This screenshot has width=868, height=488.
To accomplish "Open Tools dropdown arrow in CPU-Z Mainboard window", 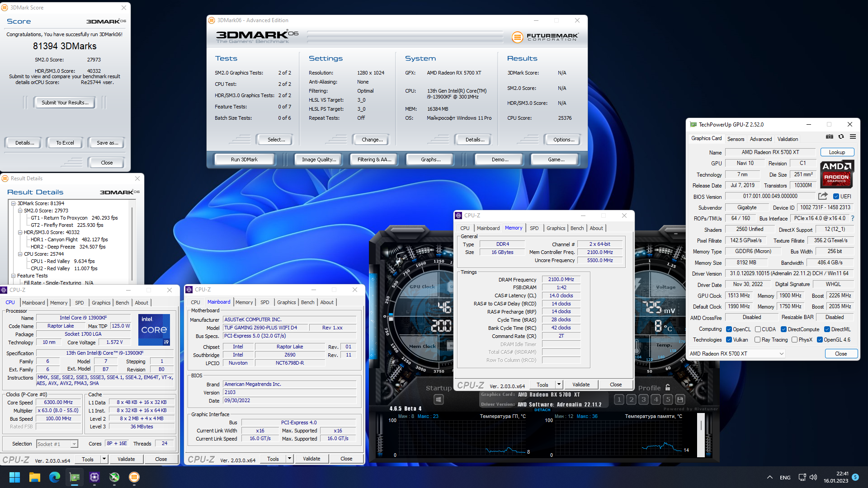I will click(x=289, y=459).
